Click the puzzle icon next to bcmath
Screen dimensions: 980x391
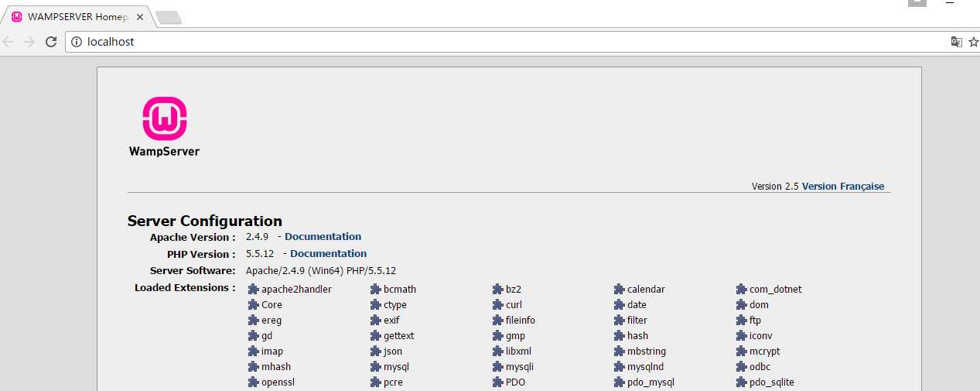tap(376, 290)
